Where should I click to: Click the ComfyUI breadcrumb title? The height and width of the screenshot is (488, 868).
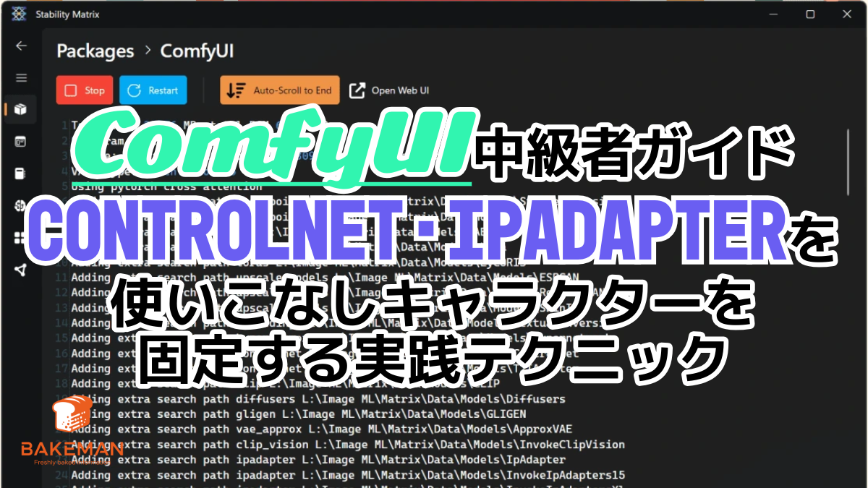tap(197, 51)
